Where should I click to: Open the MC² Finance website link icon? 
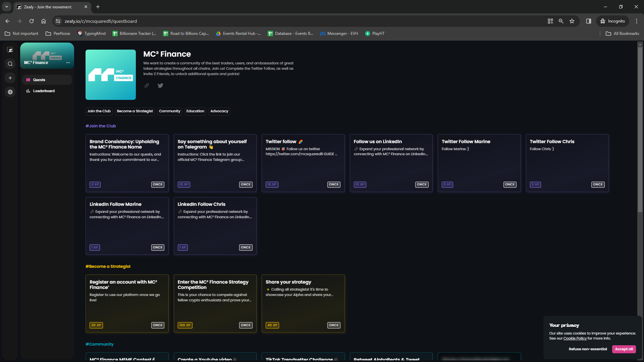[147, 85]
